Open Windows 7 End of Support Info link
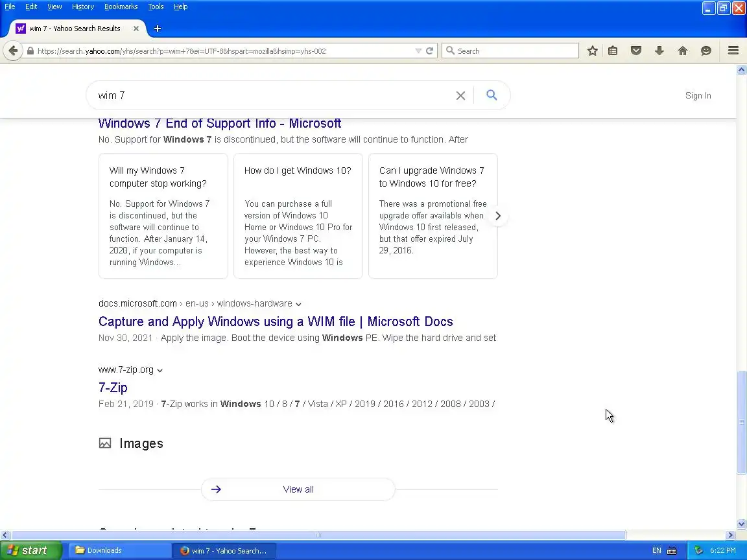 tap(220, 123)
